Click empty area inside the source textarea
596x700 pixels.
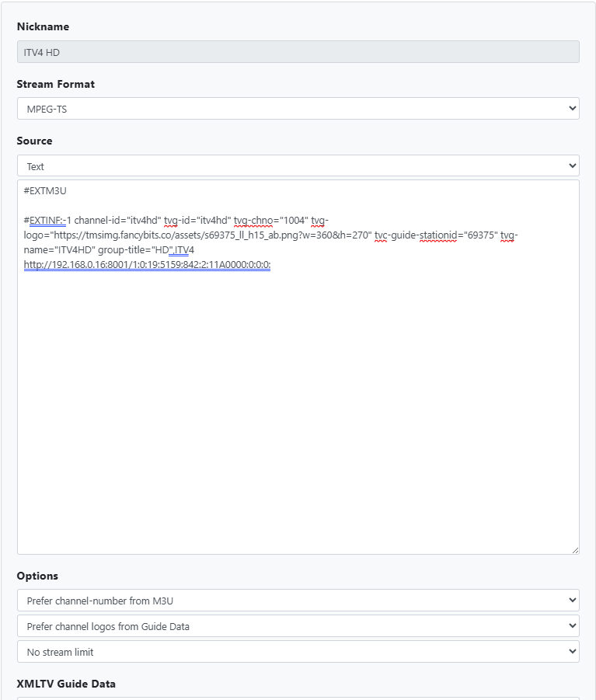point(298,412)
